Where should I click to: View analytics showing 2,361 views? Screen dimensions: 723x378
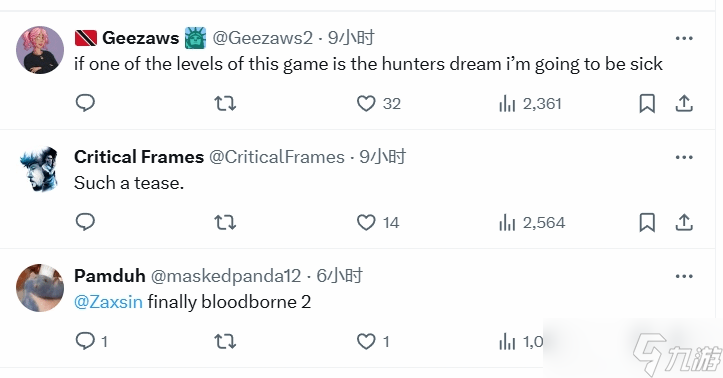(530, 104)
